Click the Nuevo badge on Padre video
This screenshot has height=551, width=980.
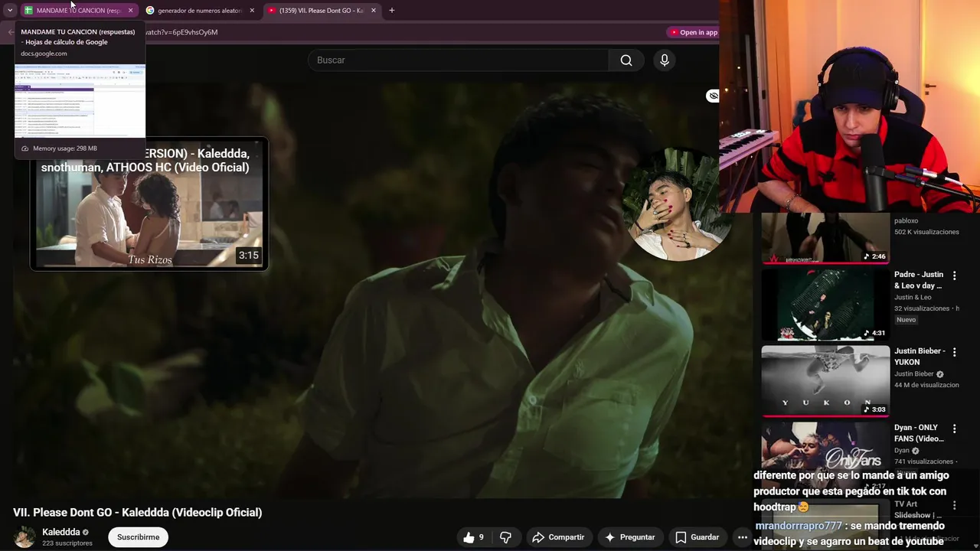[906, 320]
